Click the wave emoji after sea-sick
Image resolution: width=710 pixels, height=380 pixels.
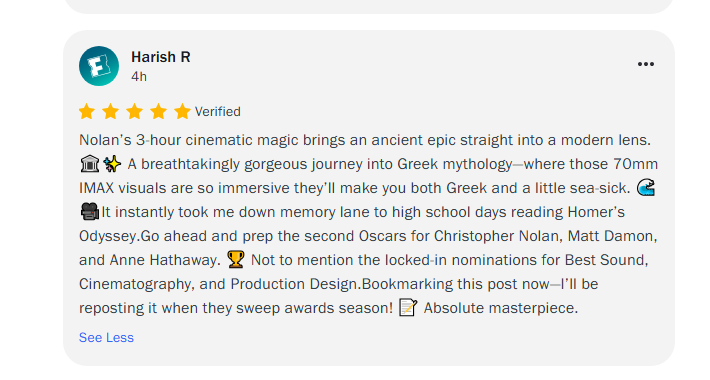point(646,188)
